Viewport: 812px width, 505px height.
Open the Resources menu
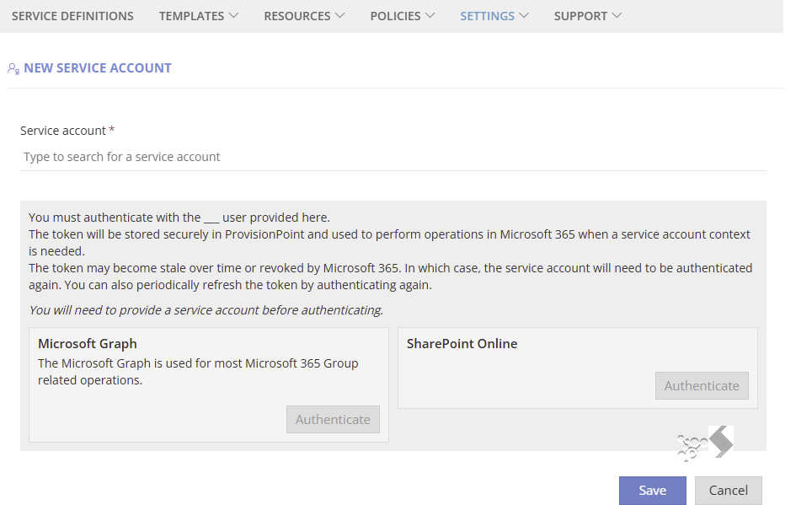297,16
